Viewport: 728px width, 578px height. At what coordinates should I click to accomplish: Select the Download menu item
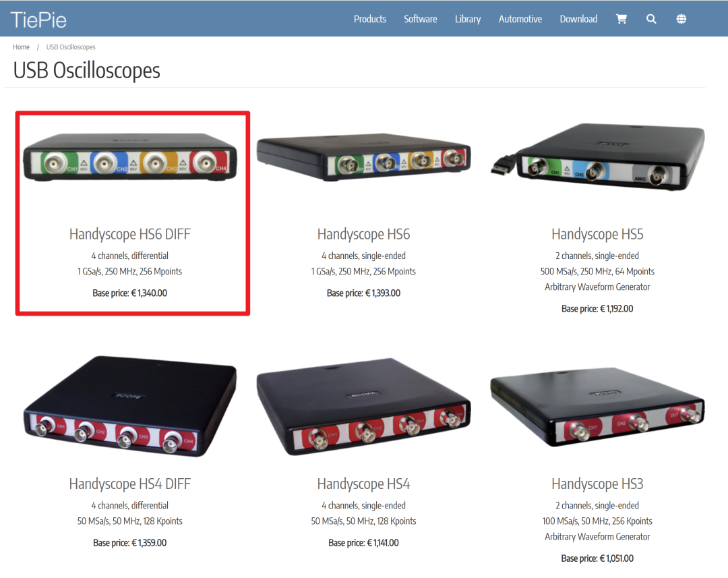tap(578, 19)
